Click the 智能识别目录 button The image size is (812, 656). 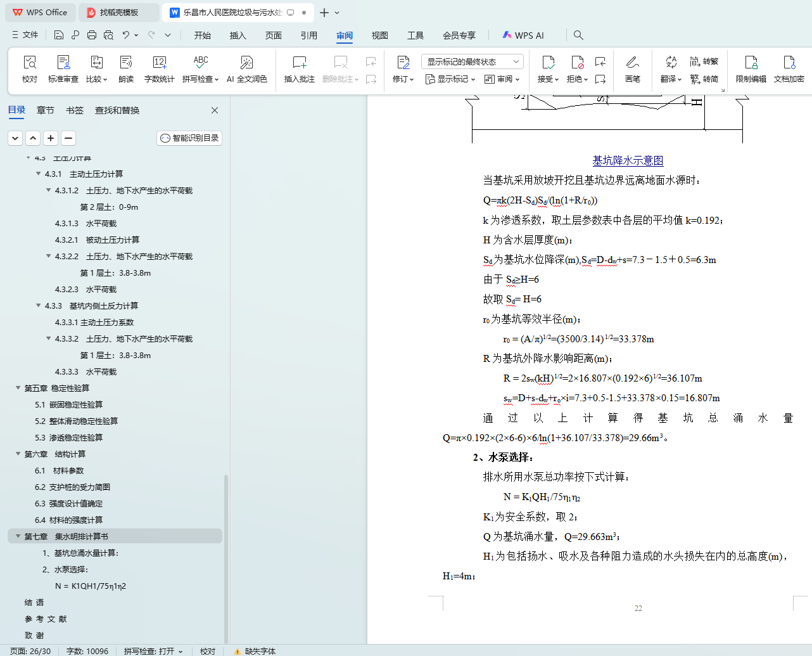pos(189,138)
